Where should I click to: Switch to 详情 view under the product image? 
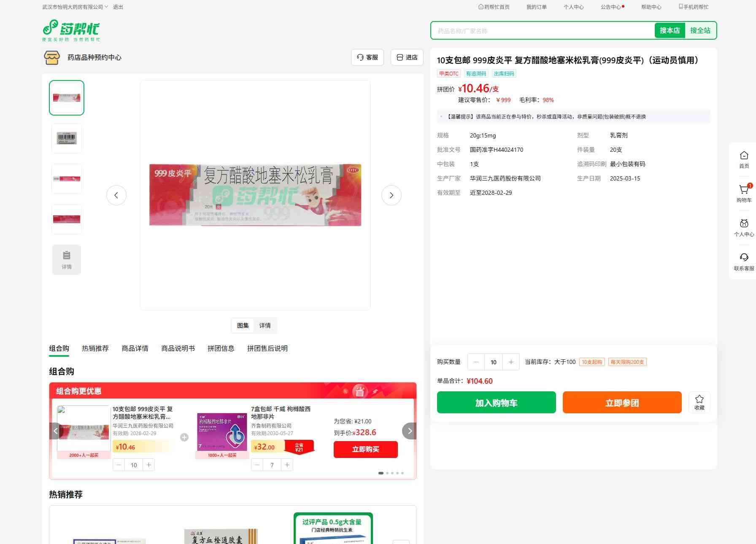[265, 326]
